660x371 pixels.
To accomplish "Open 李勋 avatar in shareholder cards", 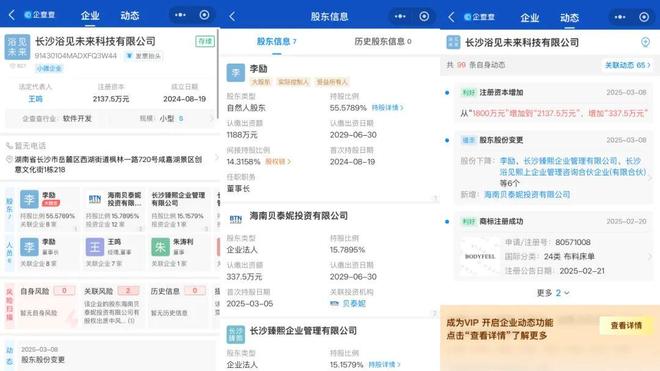I will point(29,199).
